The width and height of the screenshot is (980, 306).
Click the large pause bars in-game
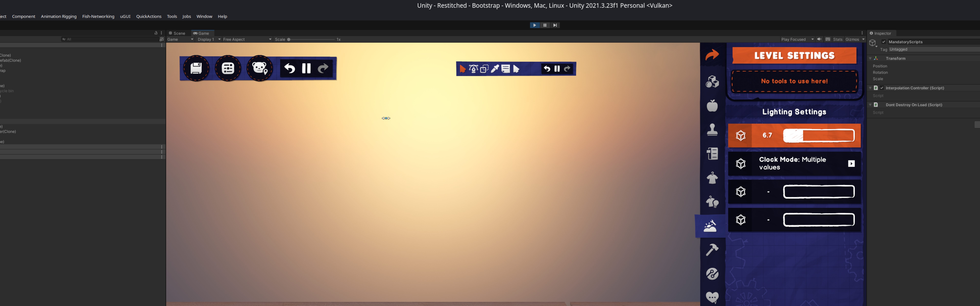click(x=306, y=69)
